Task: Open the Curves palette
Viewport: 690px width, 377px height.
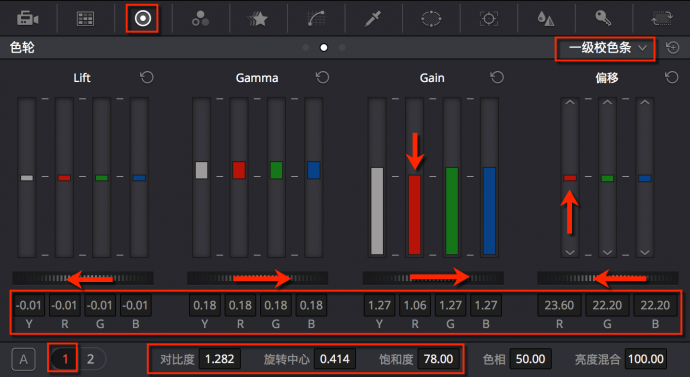Action: tap(316, 18)
